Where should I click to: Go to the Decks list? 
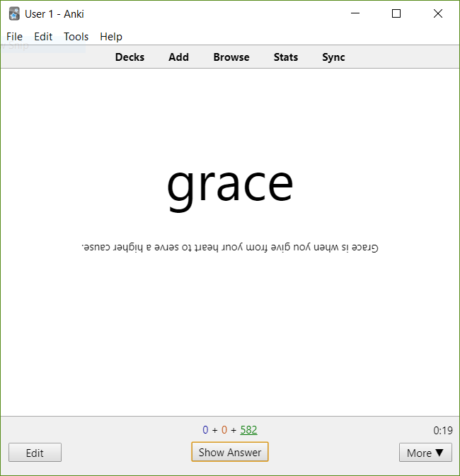click(x=130, y=57)
